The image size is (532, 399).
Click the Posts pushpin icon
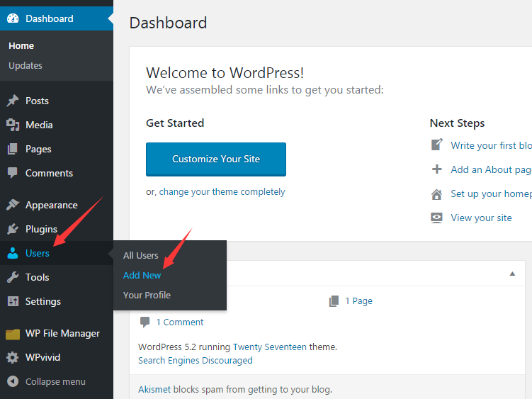point(13,101)
